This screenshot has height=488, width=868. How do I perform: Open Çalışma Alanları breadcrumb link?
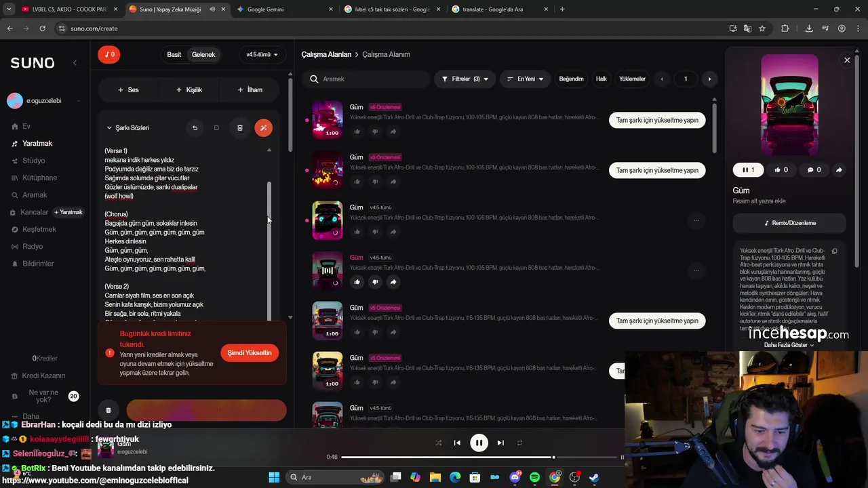tap(326, 54)
